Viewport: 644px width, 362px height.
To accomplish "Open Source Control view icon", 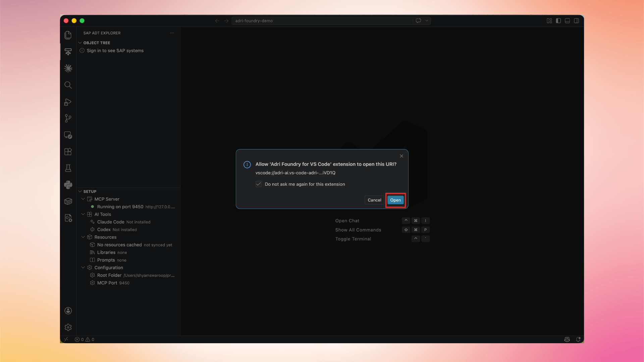I will 68,118.
